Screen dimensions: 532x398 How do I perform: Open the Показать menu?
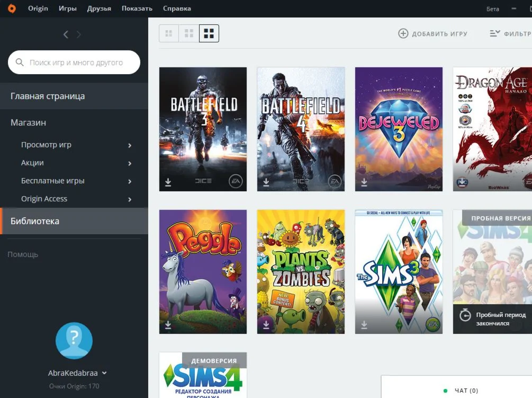coord(137,8)
